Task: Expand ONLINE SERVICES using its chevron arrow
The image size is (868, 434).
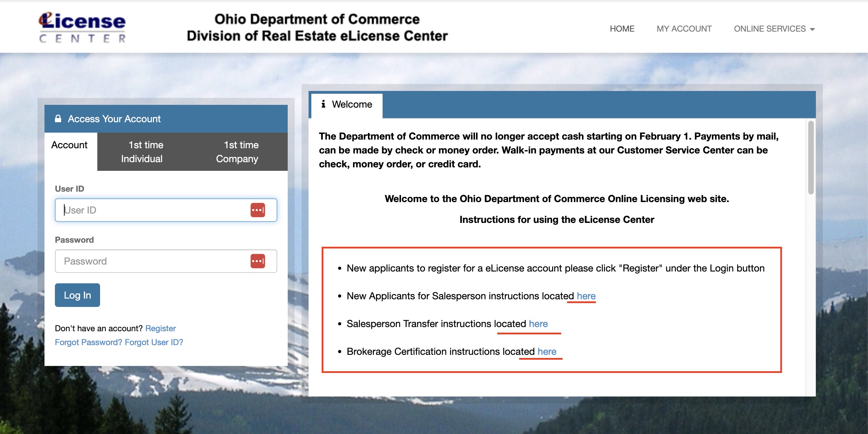Action: click(x=812, y=29)
